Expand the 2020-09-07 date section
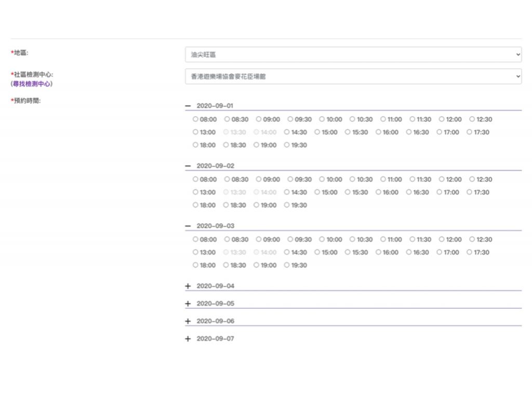This screenshot has height=398, width=532. 188,339
